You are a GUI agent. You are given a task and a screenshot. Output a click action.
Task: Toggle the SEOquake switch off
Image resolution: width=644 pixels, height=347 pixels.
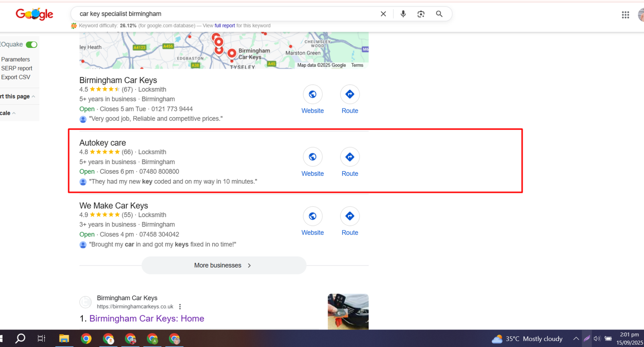(31, 45)
